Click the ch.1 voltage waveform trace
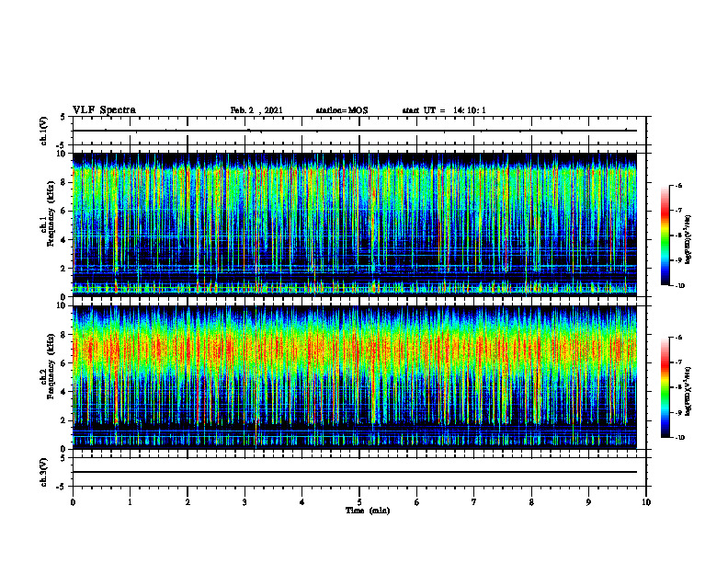 point(355,131)
